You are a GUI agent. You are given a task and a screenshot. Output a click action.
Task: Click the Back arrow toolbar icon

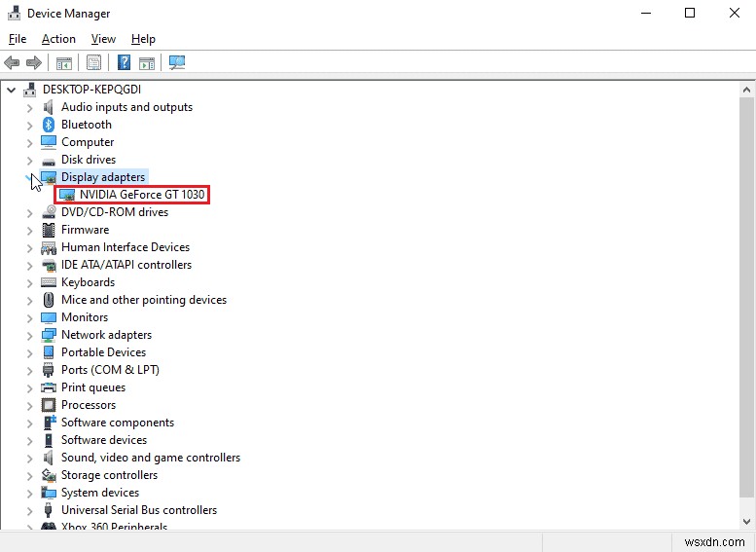coord(12,62)
